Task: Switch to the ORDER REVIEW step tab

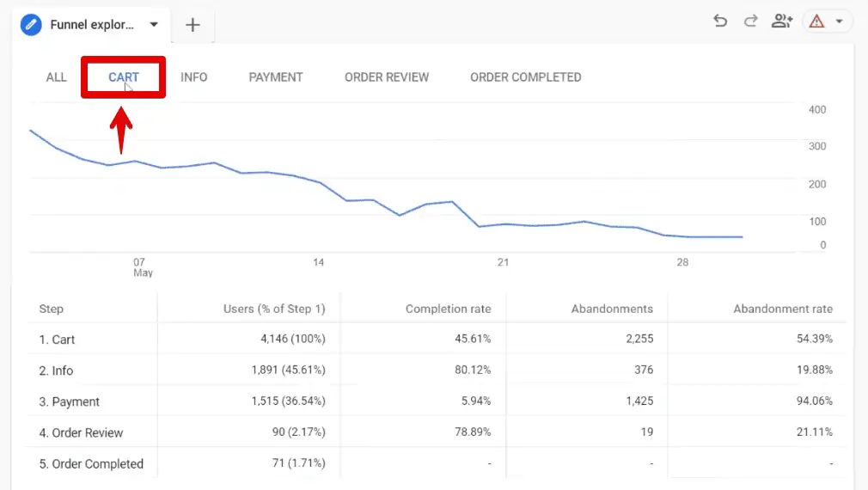Action: pyautogui.click(x=387, y=77)
